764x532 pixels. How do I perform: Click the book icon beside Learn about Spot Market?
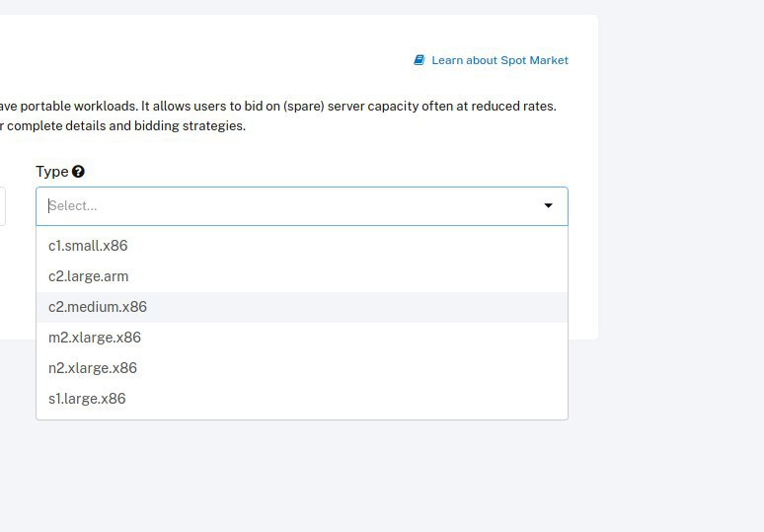(420, 60)
